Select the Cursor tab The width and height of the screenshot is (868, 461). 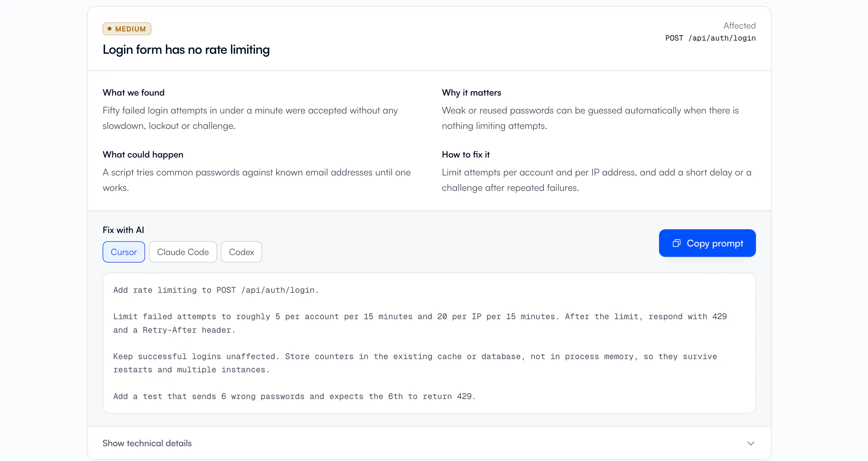(124, 252)
